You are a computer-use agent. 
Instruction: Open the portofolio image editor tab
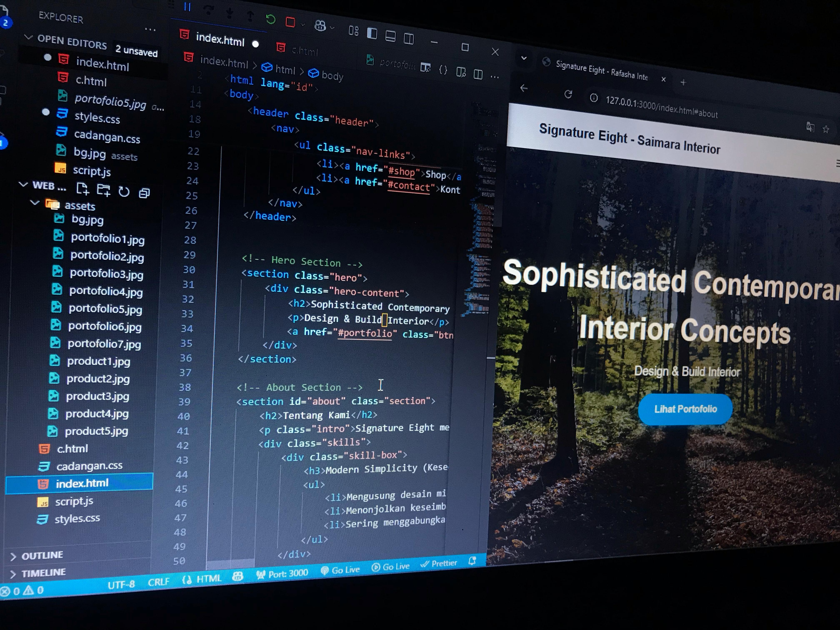(x=391, y=63)
